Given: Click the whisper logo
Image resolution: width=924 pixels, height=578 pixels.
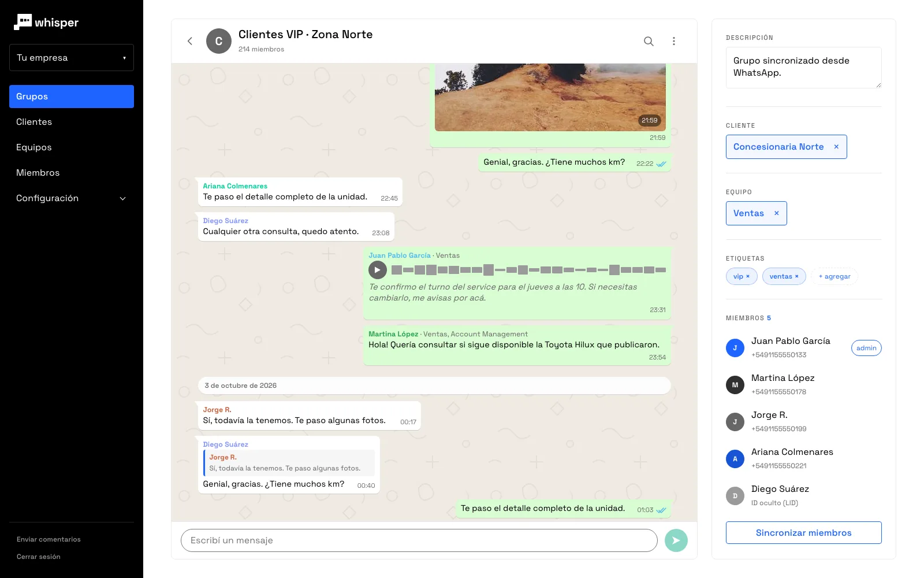Looking at the screenshot, I should point(46,23).
